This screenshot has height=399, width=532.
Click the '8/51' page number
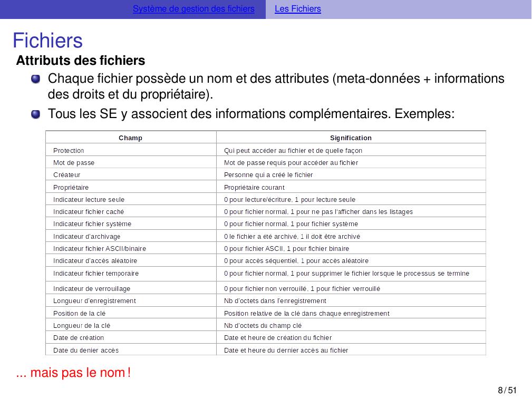click(x=507, y=391)
